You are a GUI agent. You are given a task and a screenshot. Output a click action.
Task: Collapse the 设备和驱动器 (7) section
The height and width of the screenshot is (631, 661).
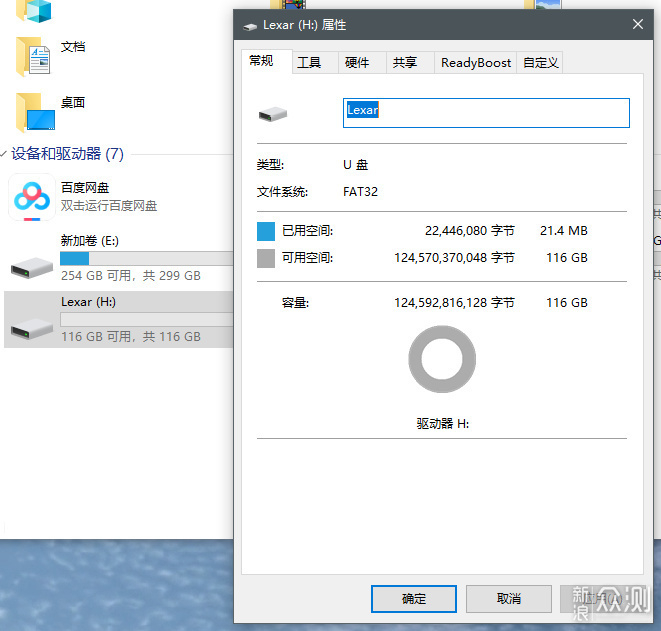coord(4,154)
